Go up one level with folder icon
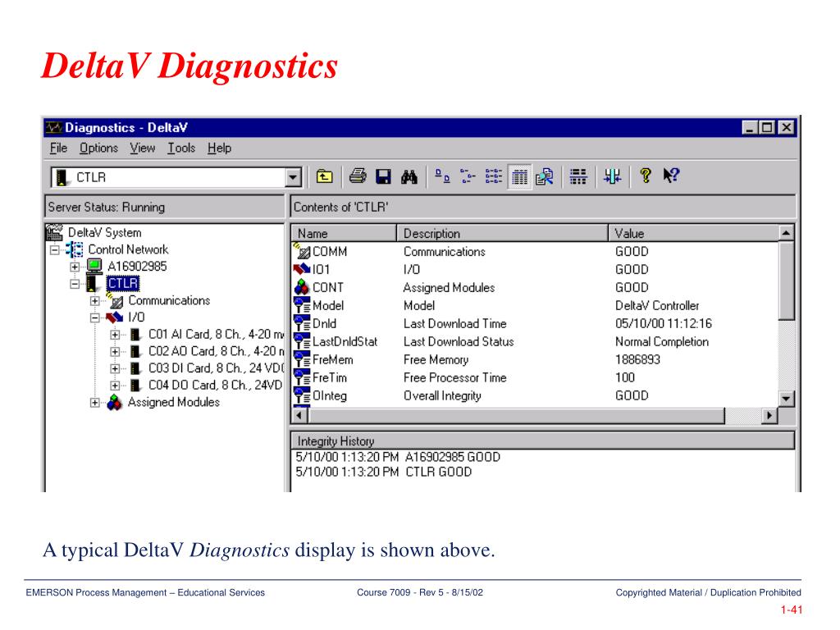840x630 pixels. 324,176
